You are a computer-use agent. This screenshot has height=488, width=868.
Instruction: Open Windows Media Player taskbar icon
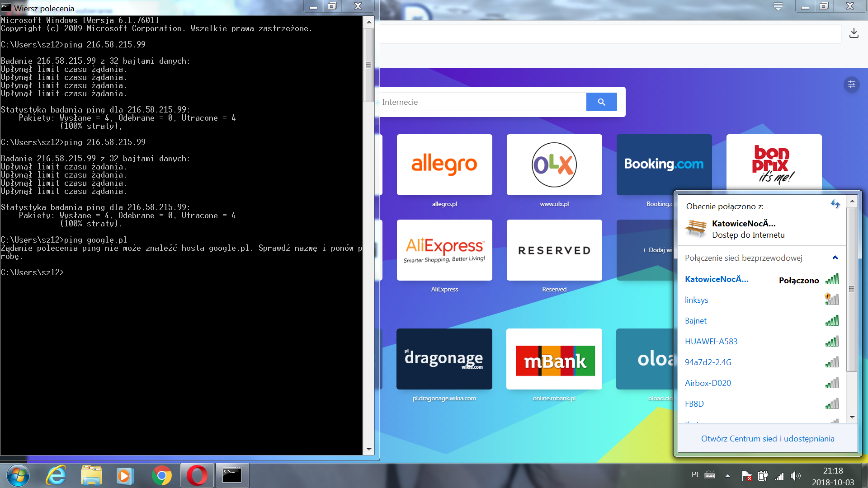tap(125, 476)
